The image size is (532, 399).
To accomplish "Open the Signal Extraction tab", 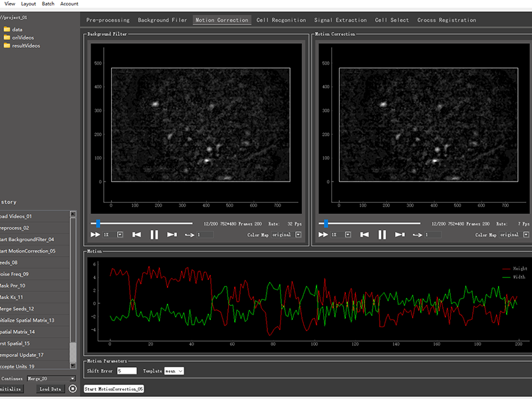I will click(x=340, y=20).
